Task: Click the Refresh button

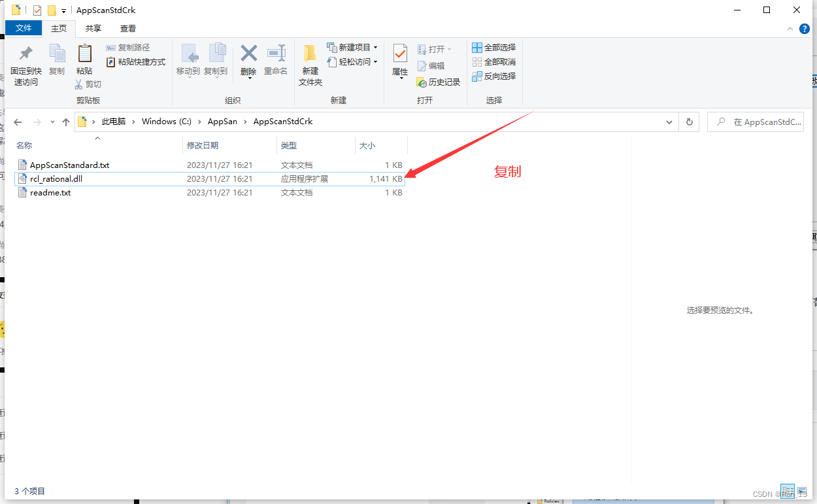Action: (x=689, y=122)
